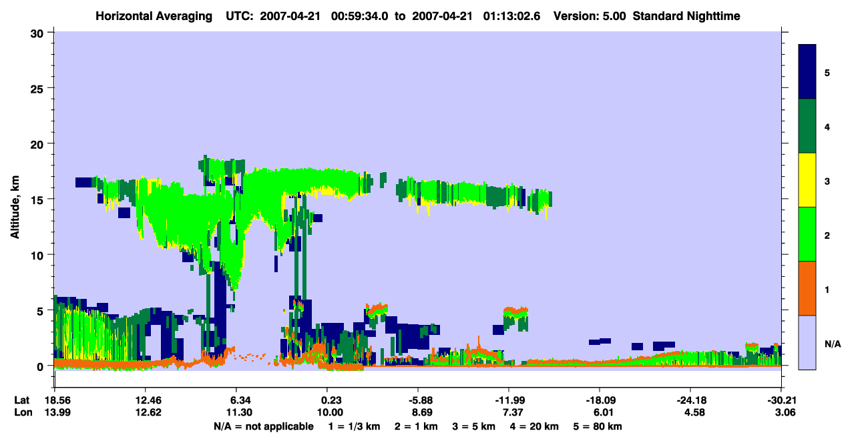
Task: Click latitude value '-11.99'
Action: click(x=509, y=400)
